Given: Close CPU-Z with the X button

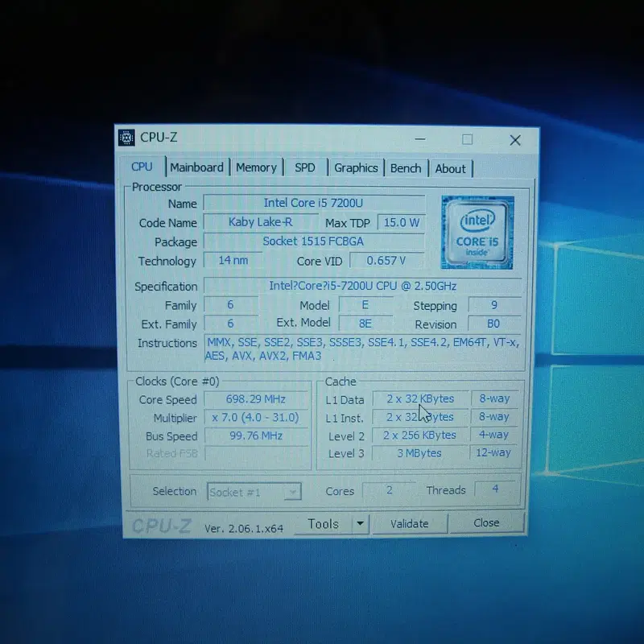Looking at the screenshot, I should 515,140.
